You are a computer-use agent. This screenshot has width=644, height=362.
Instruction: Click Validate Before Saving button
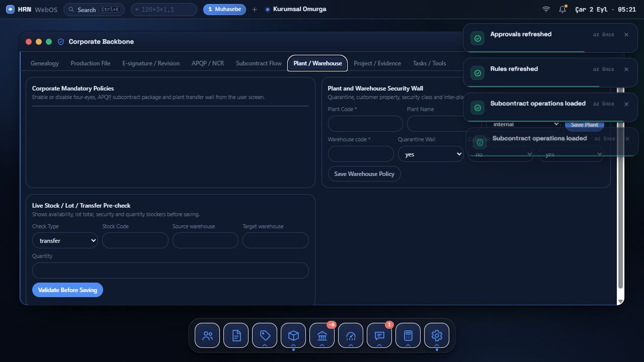point(67,290)
